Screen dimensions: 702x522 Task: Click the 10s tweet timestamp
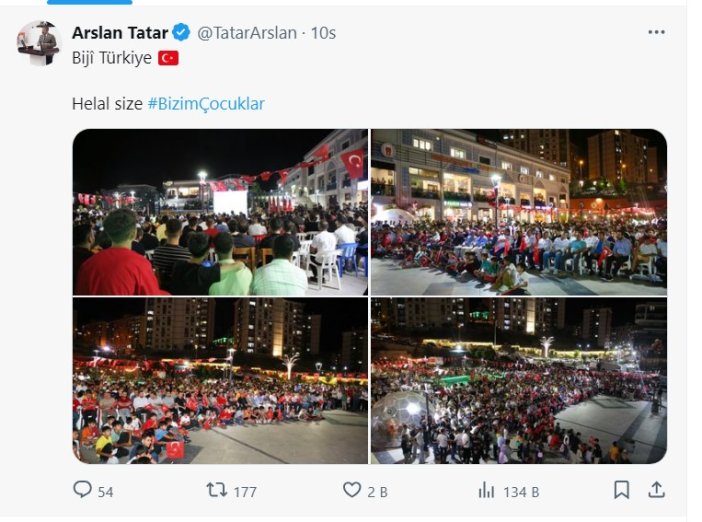tap(323, 33)
